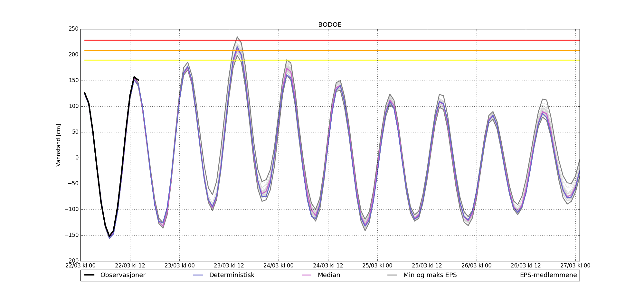This screenshot has height=290, width=644.
Task: Select the 27/03 kl 00 x-axis tick label
Action: point(575,266)
